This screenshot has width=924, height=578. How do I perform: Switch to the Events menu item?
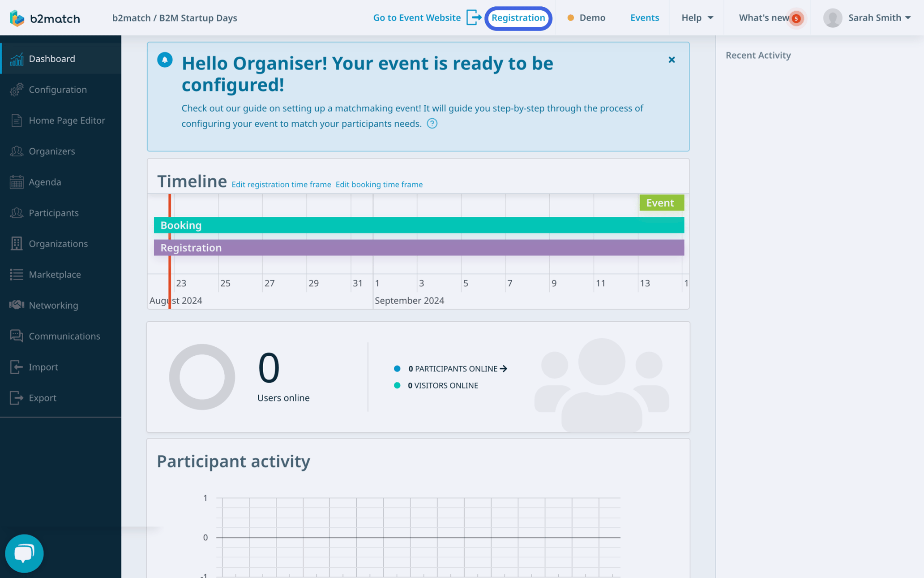tap(644, 18)
